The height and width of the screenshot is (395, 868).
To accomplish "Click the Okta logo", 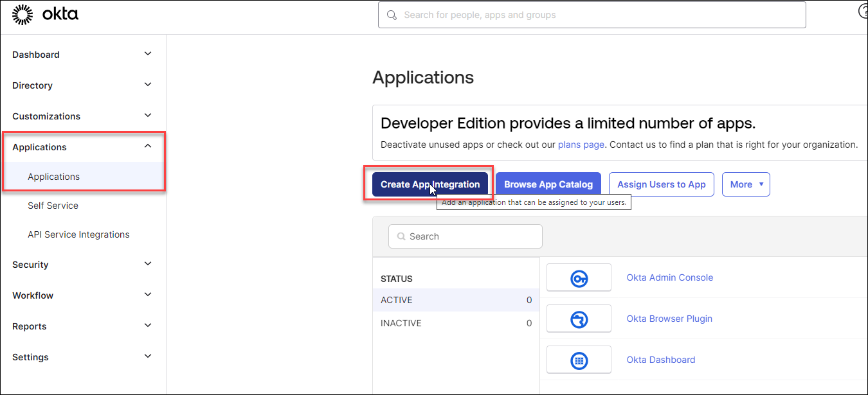I will pos(45,14).
